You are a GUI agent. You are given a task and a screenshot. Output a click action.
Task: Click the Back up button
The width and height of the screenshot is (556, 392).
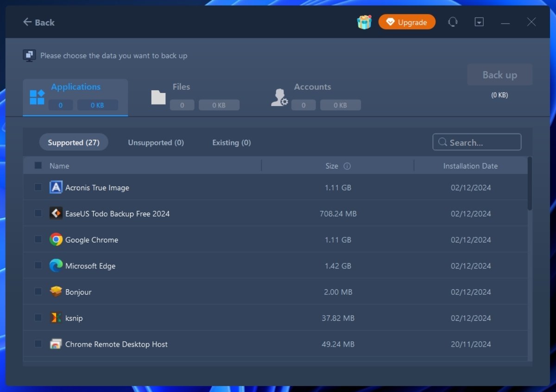tap(500, 75)
